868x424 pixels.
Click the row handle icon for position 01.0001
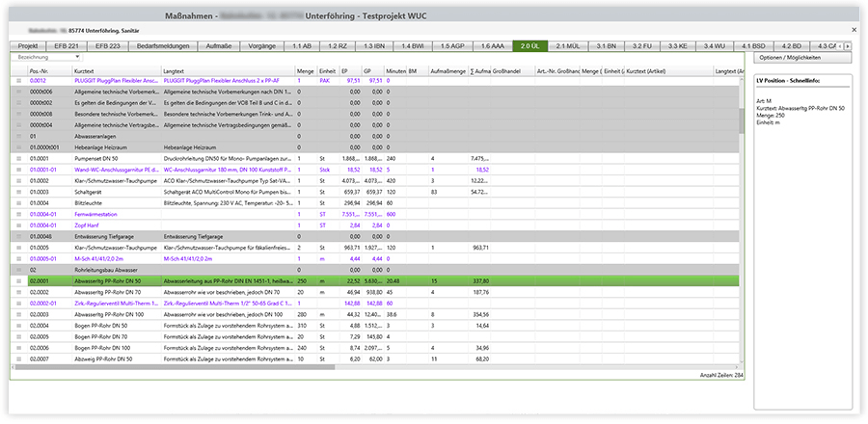(x=18, y=158)
